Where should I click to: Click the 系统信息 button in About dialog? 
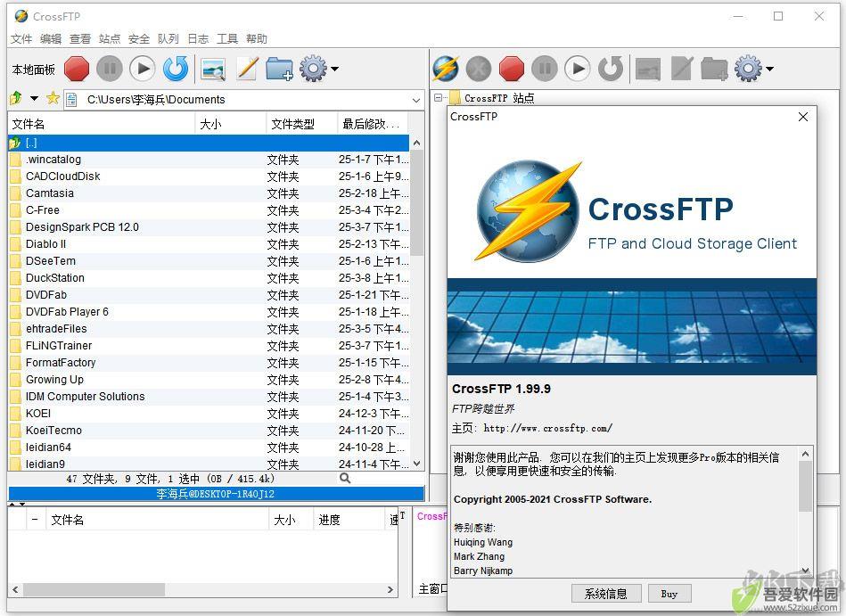point(606,594)
